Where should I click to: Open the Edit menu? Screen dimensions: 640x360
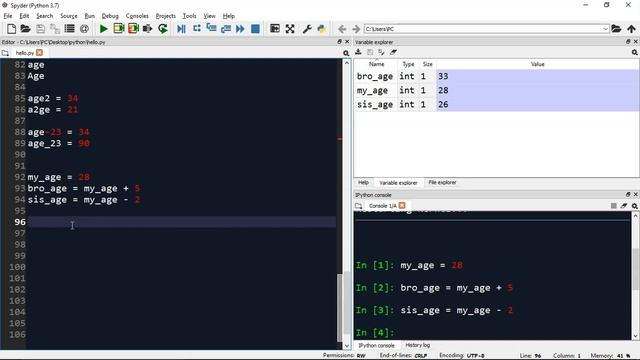(x=24, y=16)
